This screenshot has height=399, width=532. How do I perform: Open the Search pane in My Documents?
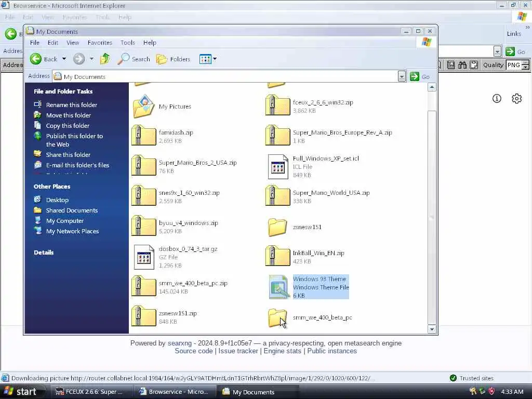point(134,59)
